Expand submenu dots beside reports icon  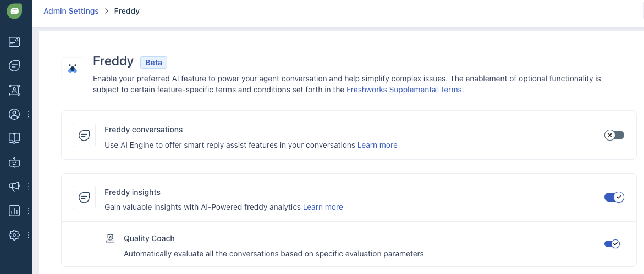[29, 211]
